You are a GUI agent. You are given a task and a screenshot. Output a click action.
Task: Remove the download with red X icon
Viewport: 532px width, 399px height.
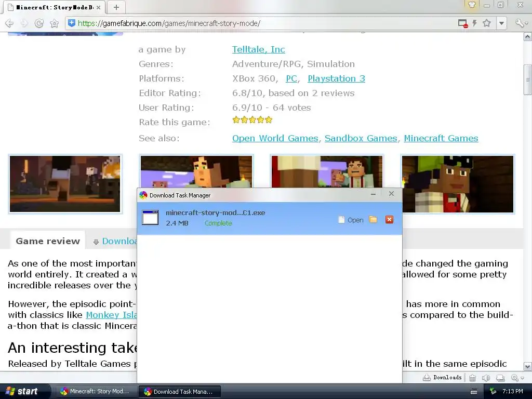(389, 220)
